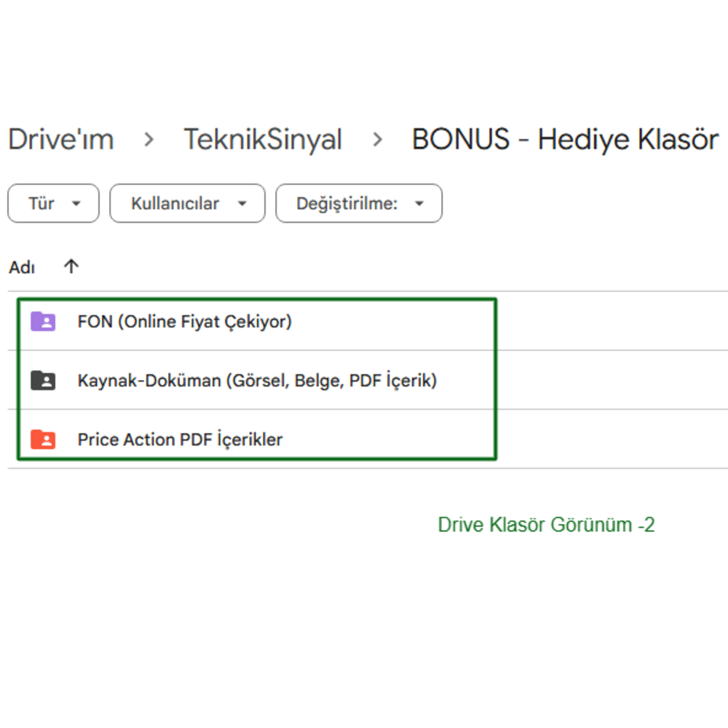Viewport: 728px width, 728px height.
Task: Navigate to TeknikSinyal breadcrumb folder
Action: coord(263,139)
